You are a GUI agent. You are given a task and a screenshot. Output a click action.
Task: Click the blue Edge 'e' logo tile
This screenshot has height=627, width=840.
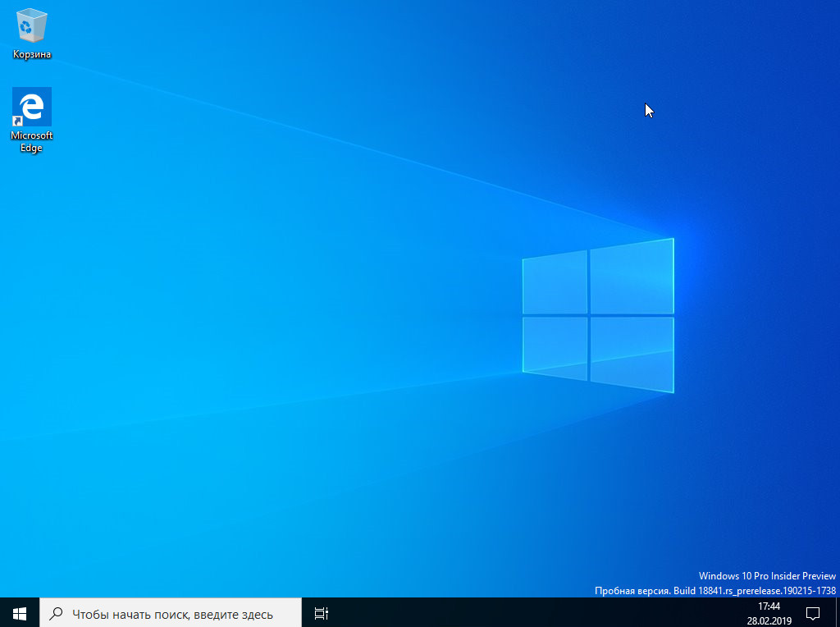32,108
